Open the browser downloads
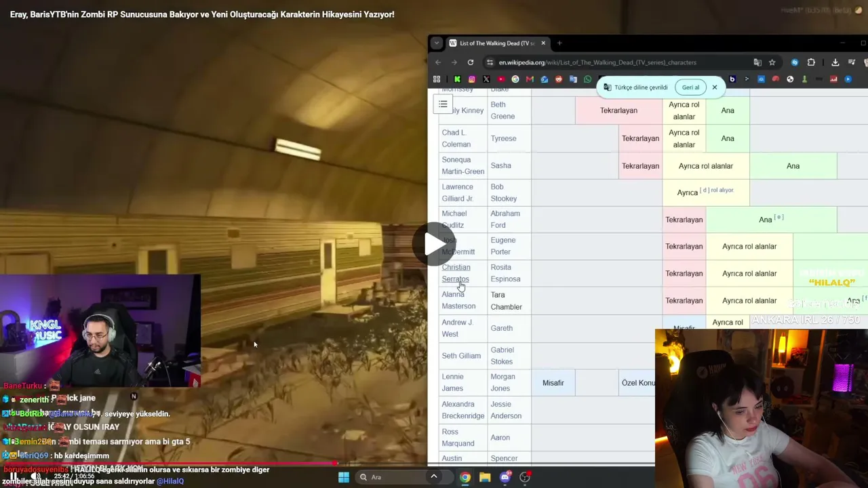 coord(835,62)
